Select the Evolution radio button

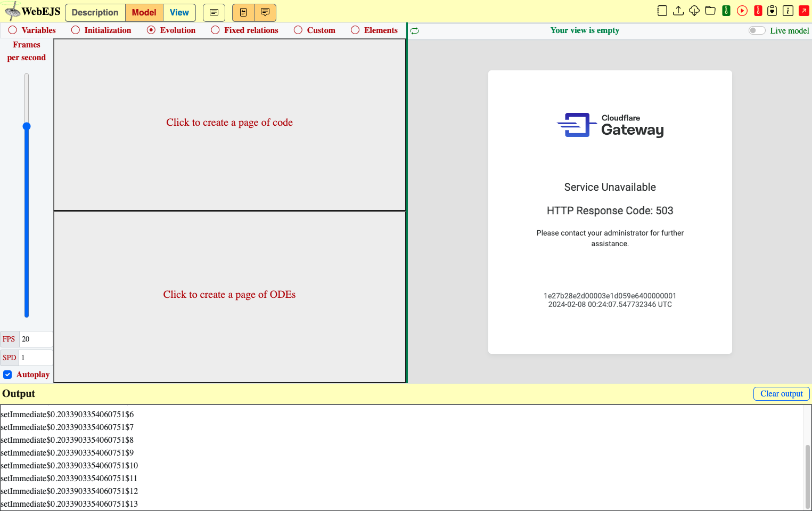(x=151, y=30)
